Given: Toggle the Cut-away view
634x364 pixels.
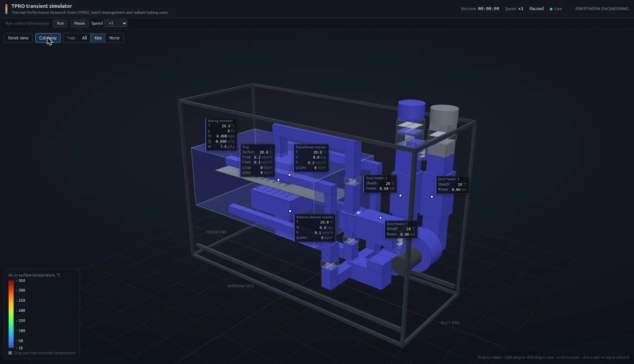Looking at the screenshot, I should [48, 38].
